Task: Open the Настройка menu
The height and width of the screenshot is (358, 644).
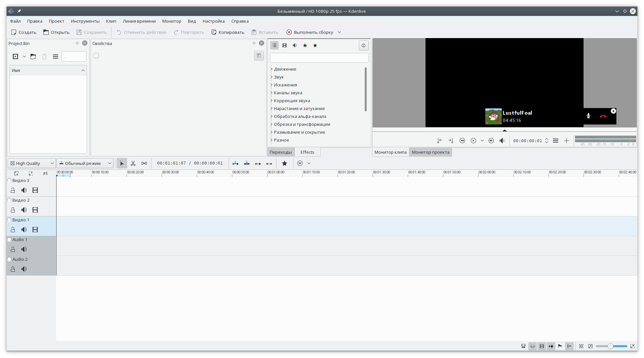Action: pos(214,21)
